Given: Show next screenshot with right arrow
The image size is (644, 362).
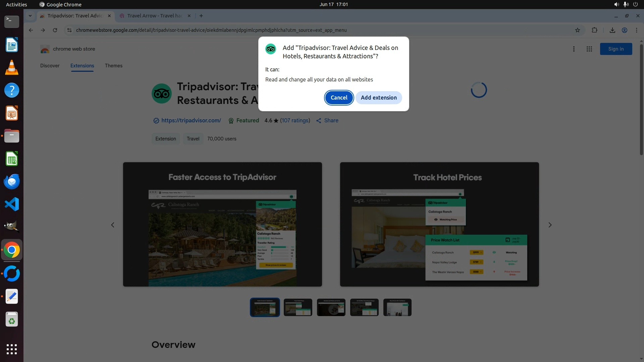Looking at the screenshot, I should pyautogui.click(x=550, y=225).
